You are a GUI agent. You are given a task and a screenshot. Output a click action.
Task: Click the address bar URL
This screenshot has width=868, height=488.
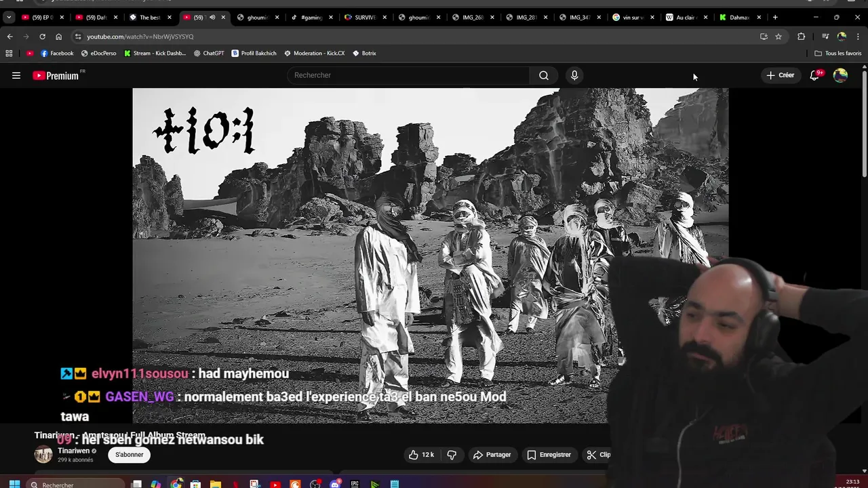(x=140, y=37)
